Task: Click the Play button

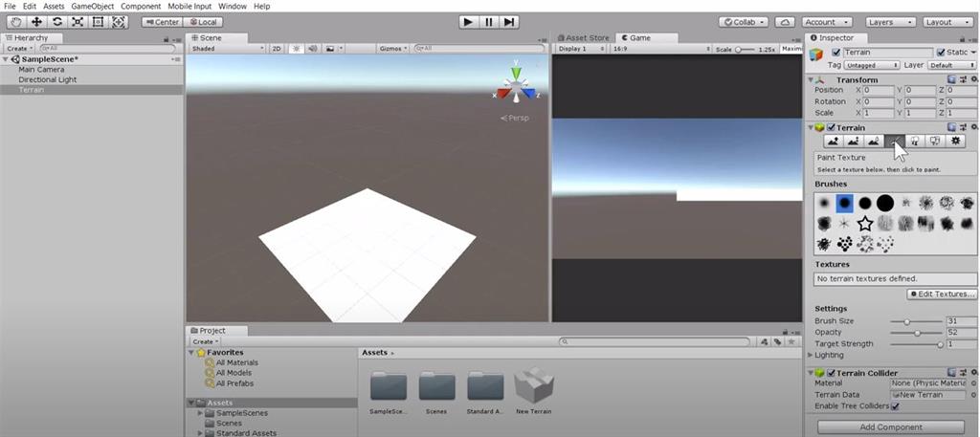Action: pyautogui.click(x=467, y=22)
